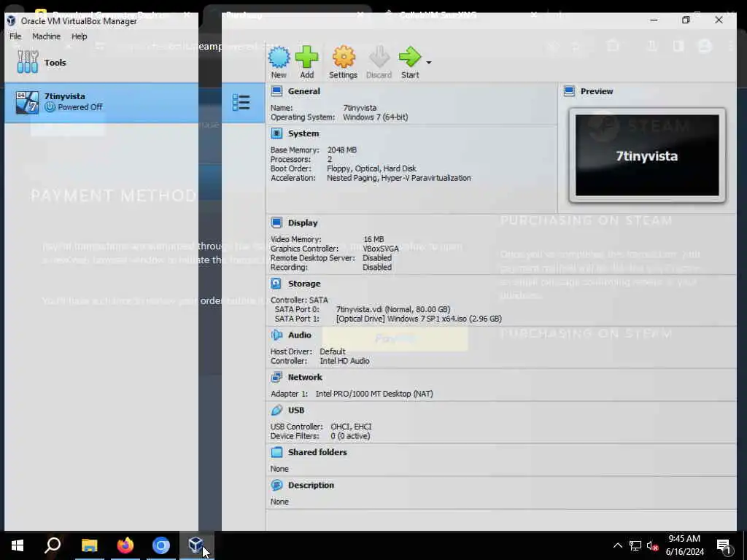Select the 7tinyvista virtual machine entry

point(101,102)
